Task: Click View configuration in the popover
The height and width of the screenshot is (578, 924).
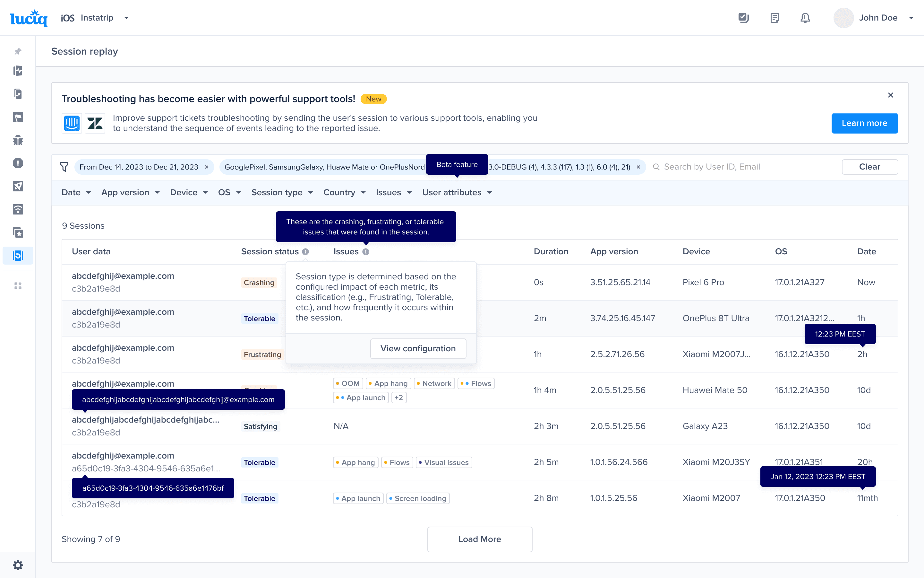Action: tap(418, 348)
